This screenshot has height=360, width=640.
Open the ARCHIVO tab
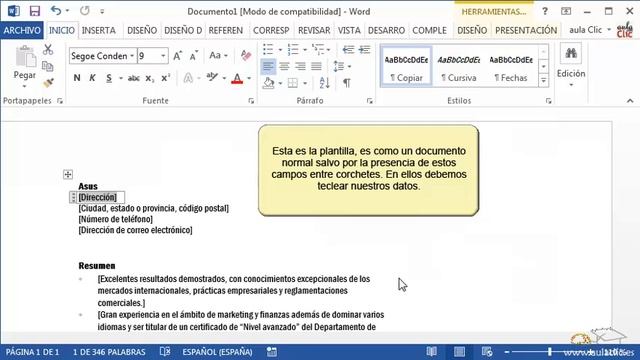(22, 30)
